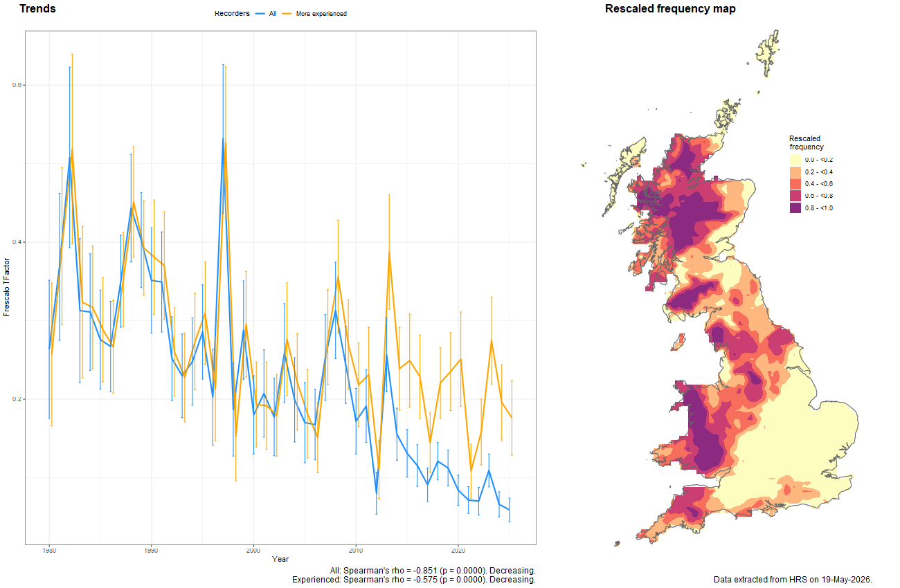900x588 pixels.
Task: Click the blue line's 1997 peak
Action: tap(223, 139)
